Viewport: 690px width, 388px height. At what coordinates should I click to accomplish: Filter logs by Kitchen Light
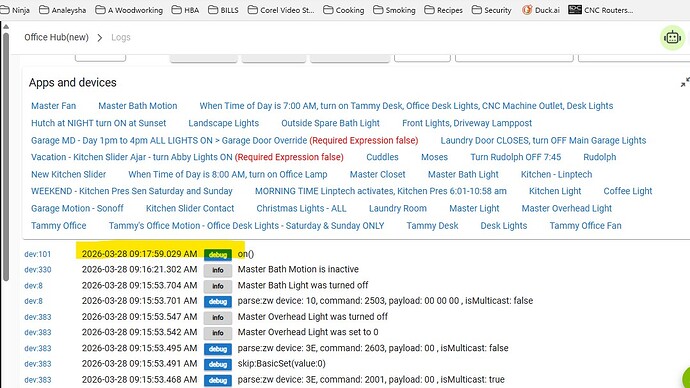tap(555, 191)
